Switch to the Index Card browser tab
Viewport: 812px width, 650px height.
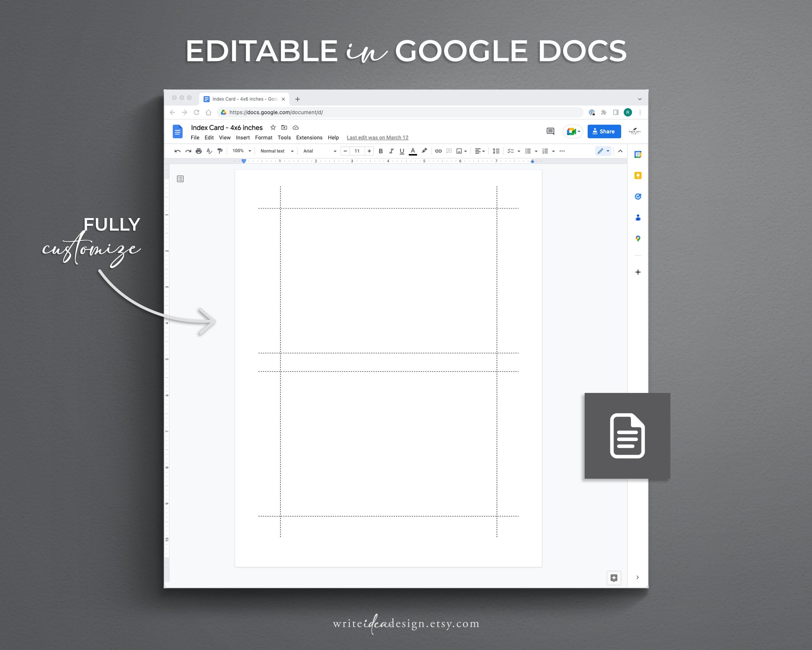pyautogui.click(x=241, y=99)
